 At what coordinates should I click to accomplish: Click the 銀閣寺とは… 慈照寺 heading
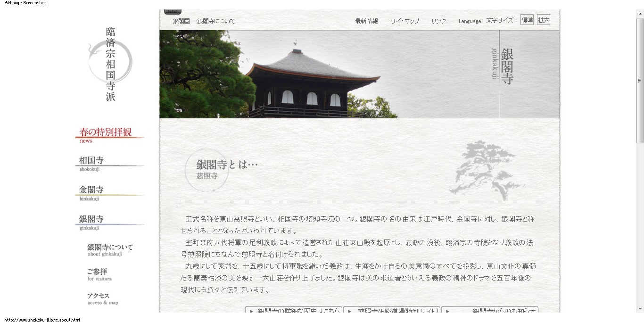point(222,170)
